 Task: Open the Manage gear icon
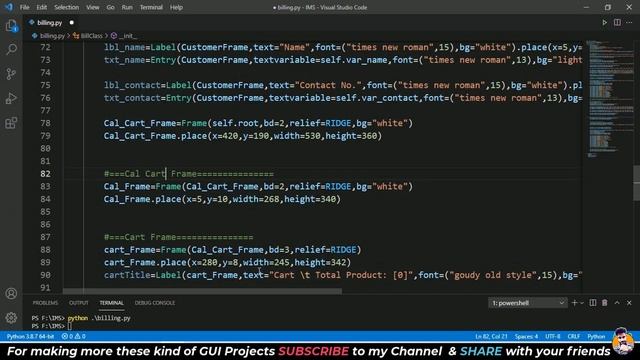(x=11, y=317)
